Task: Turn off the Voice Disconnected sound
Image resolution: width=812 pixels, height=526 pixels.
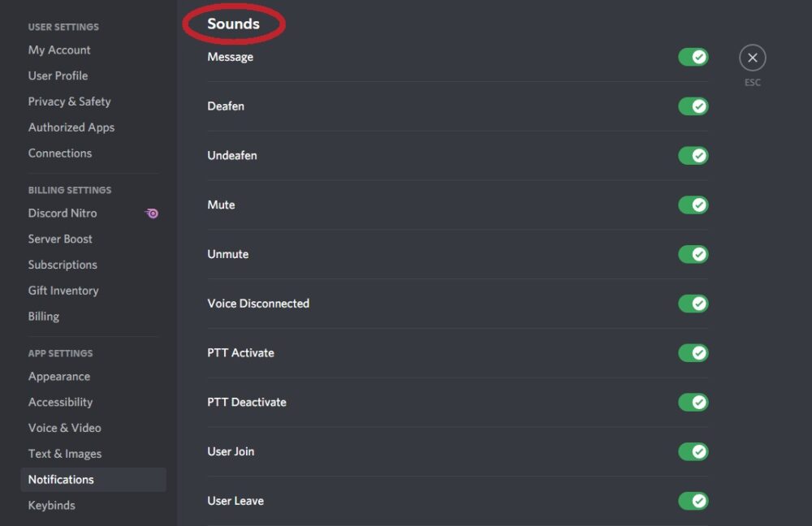Action: 693,304
